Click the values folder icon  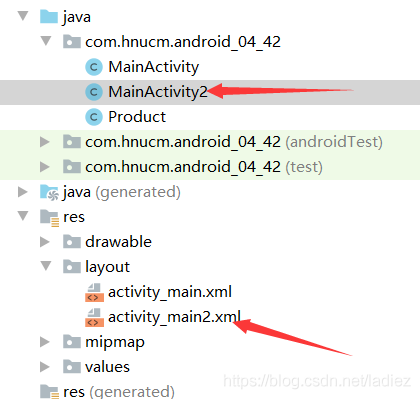tap(72, 367)
